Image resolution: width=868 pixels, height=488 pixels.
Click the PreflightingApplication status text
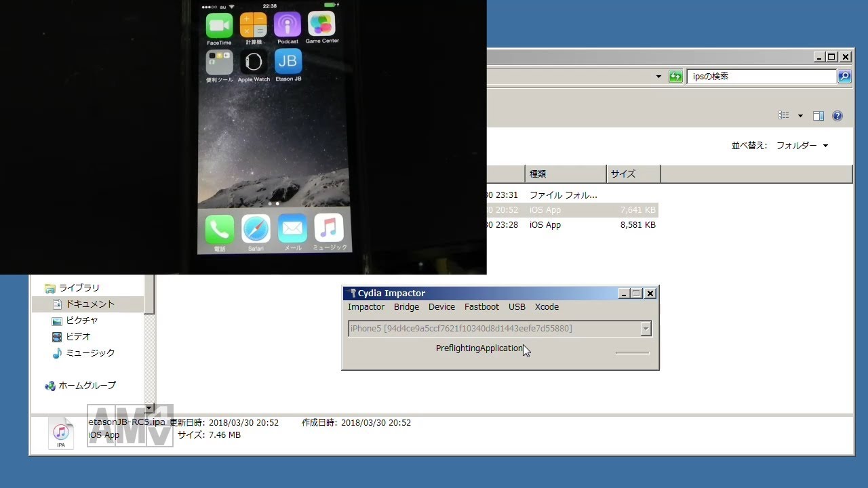pos(479,348)
